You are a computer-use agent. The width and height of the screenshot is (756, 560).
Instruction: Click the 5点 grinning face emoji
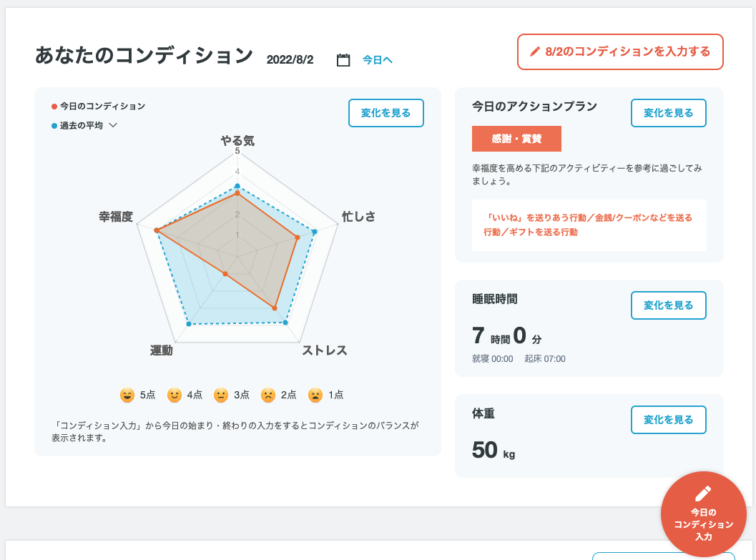pos(127,396)
